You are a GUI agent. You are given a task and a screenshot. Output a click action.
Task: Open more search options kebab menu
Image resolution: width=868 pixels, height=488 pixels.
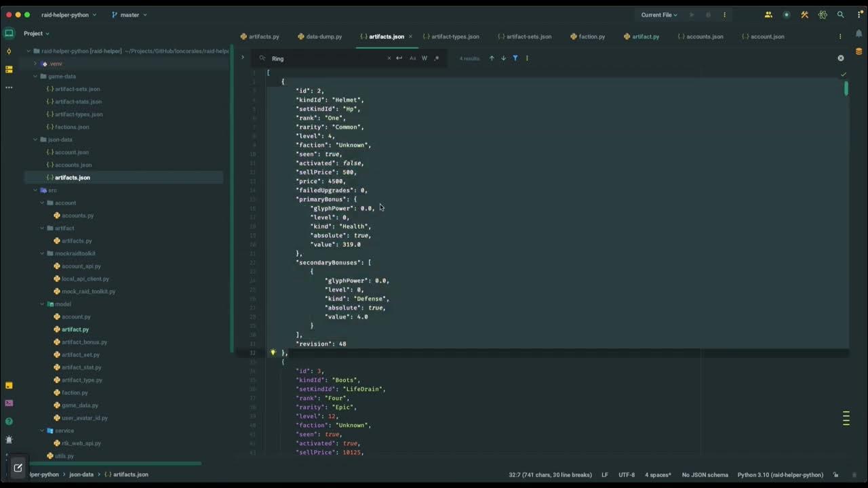tap(527, 58)
